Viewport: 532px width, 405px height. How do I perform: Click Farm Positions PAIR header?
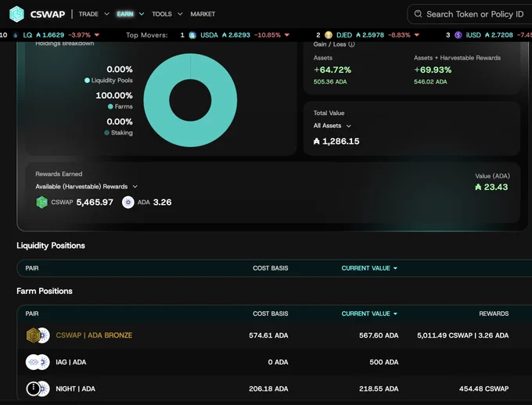32,314
